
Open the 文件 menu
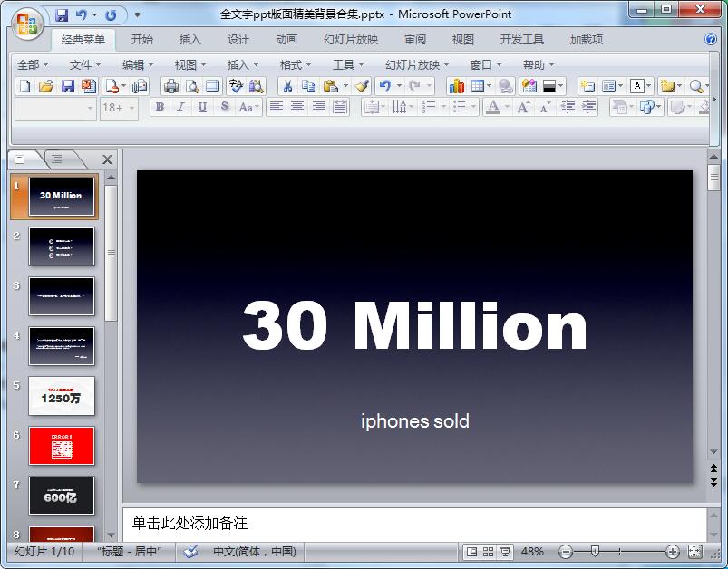[85, 65]
